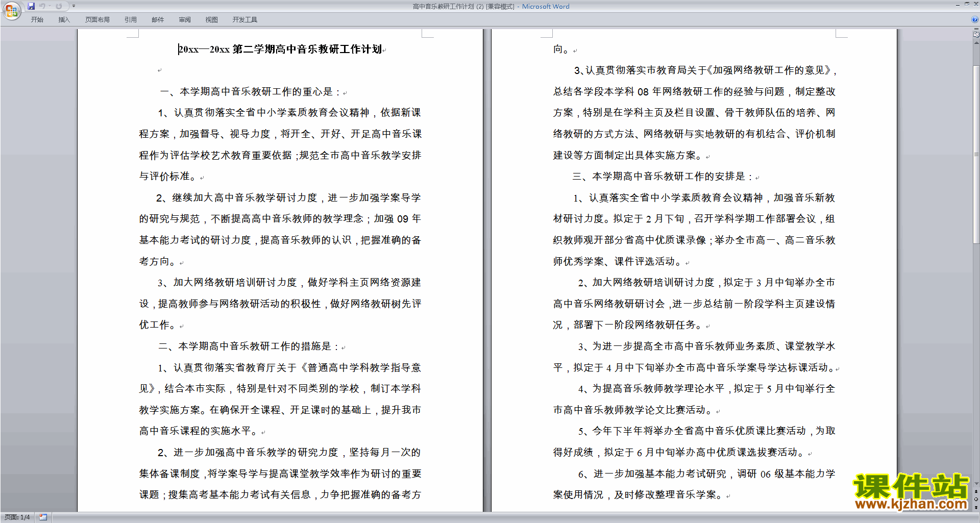Screen dimensions: 980x523
Task: Click the line starting 5、今年下半年将举办全省
Action: click(706, 431)
